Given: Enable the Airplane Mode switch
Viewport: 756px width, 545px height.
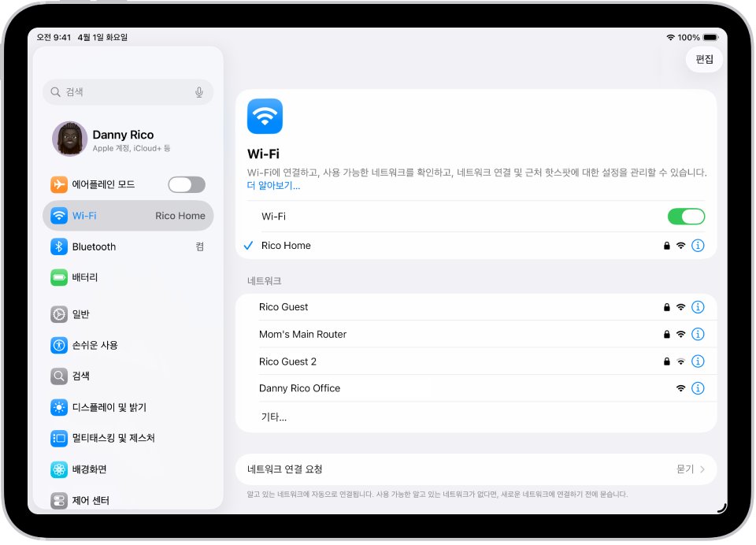Looking at the screenshot, I should [x=186, y=184].
